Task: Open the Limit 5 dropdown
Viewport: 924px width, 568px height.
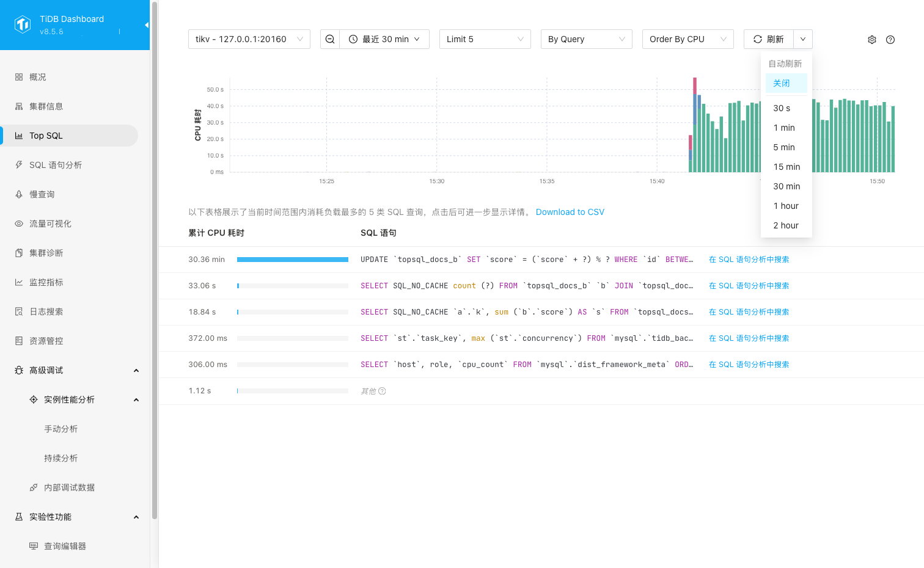Action: pyautogui.click(x=485, y=39)
